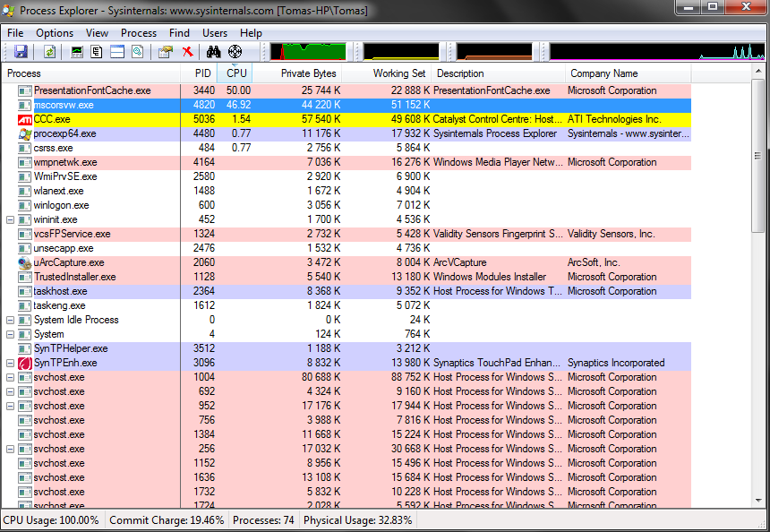Click the ArcSoft icon beside uArcCapture.exe
The height and width of the screenshot is (532, 770).
pos(24,262)
